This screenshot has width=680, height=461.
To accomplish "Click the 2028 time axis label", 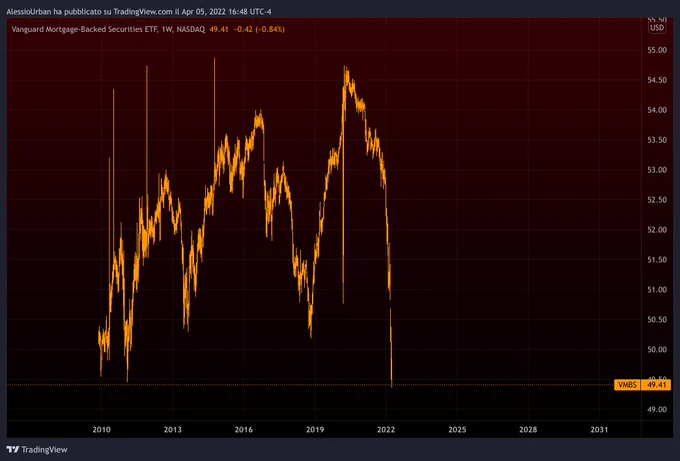I will coord(528,430).
